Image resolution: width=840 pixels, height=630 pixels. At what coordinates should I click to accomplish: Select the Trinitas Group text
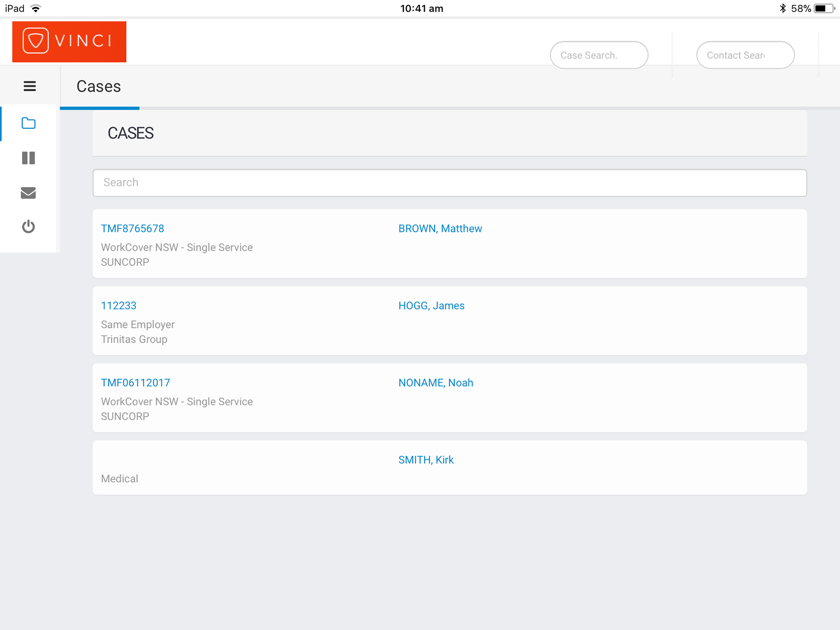(x=134, y=339)
